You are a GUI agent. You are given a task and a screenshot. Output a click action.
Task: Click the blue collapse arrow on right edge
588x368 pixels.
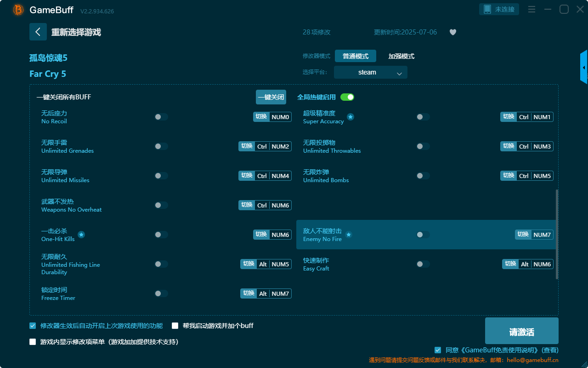[x=584, y=67]
